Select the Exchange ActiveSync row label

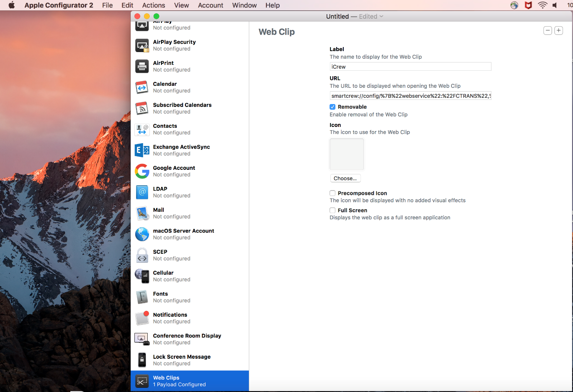[181, 147]
